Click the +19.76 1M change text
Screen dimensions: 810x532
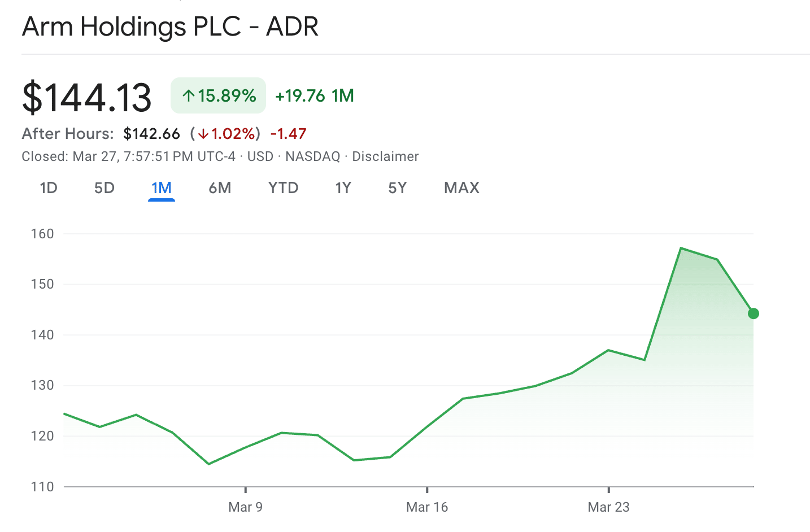[315, 96]
